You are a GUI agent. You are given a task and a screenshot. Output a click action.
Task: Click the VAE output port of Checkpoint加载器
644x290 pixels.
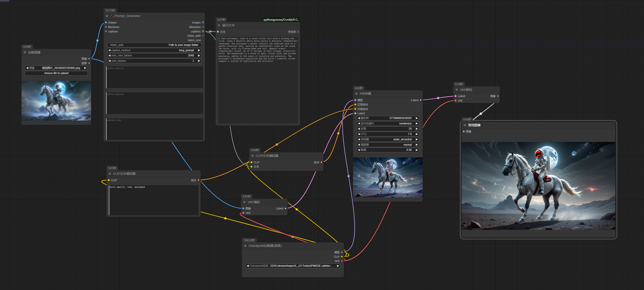tap(342, 261)
